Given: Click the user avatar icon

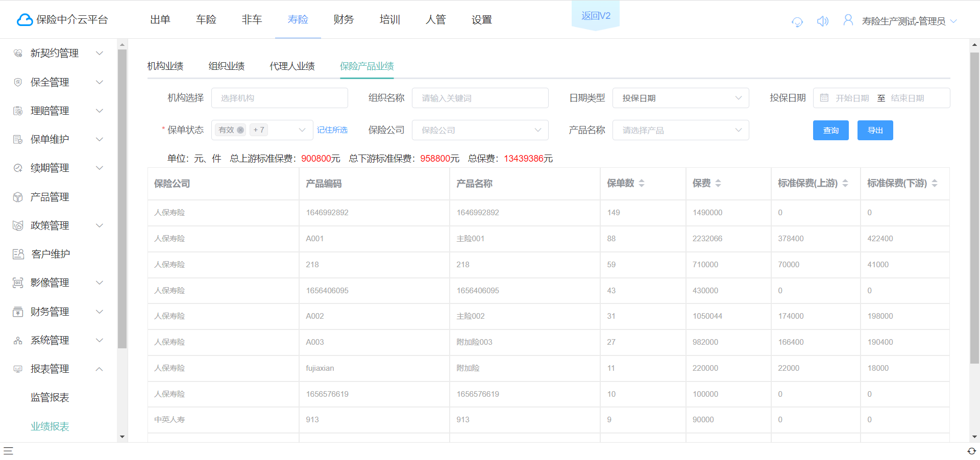Looking at the screenshot, I should pos(848,20).
